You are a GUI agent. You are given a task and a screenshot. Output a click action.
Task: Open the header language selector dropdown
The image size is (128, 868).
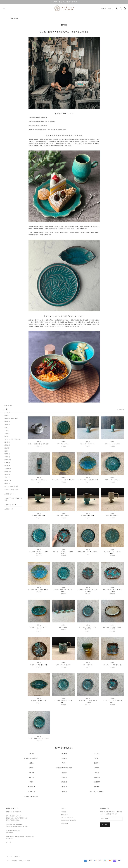[x=110, y=8]
